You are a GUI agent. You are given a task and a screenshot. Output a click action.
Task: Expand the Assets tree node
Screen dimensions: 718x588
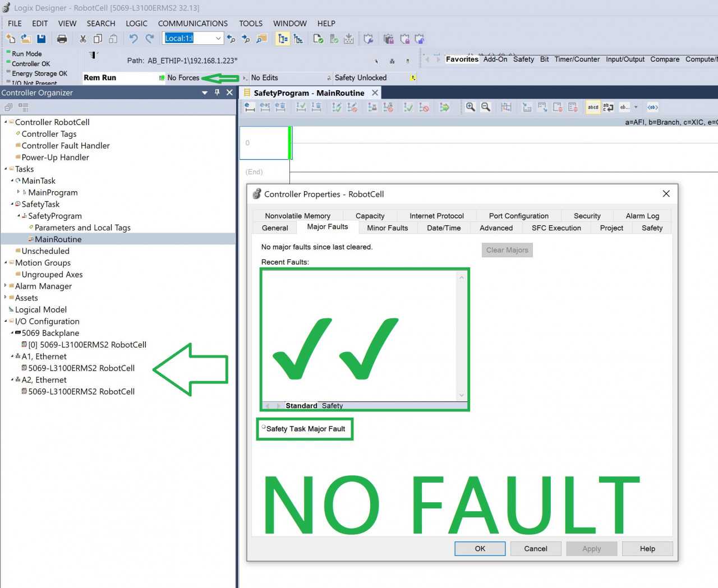click(x=6, y=298)
